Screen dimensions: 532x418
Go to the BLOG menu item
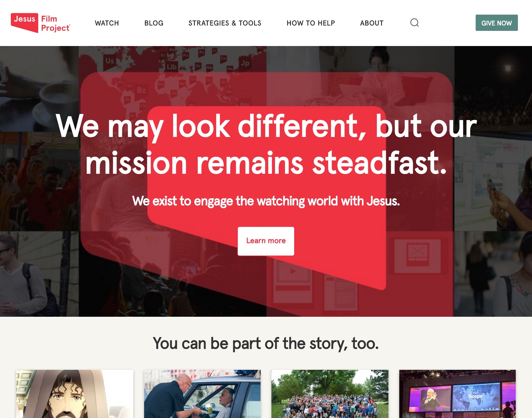[x=154, y=23]
